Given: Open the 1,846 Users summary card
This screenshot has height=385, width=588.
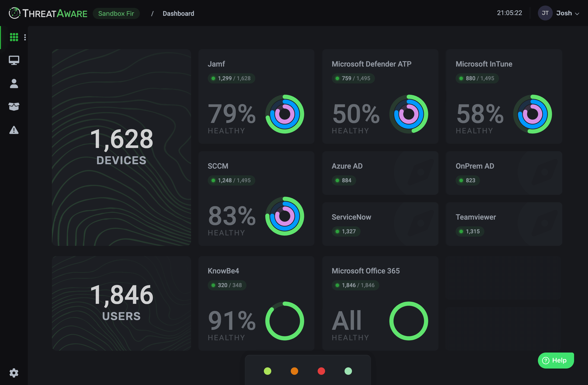Looking at the screenshot, I should point(121,303).
